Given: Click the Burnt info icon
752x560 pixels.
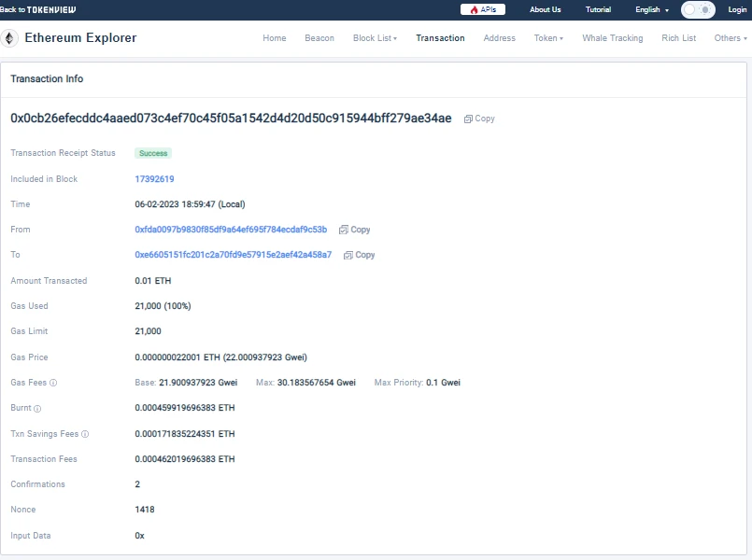Looking at the screenshot, I should click(37, 409).
